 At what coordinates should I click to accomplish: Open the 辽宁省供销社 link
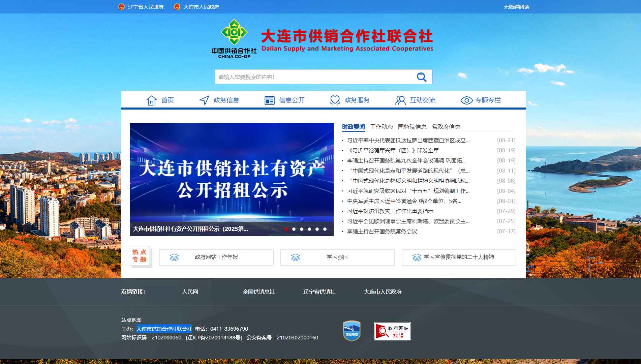click(319, 292)
